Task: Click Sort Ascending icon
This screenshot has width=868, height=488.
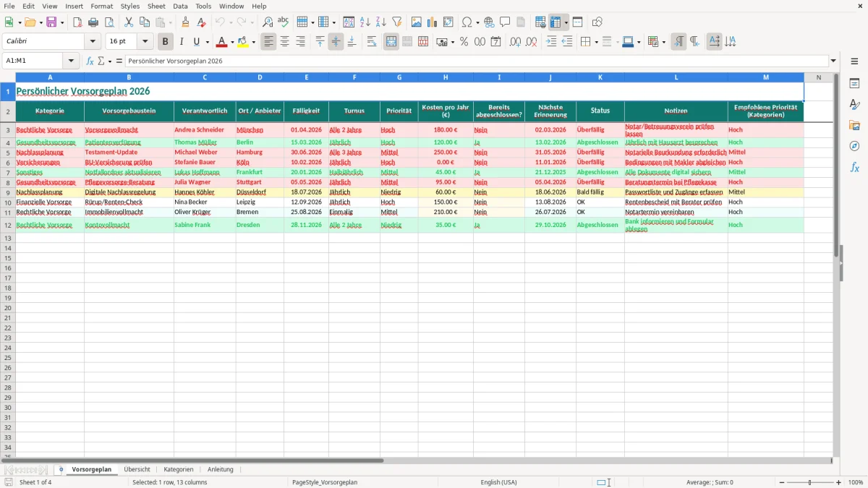Action: coord(365,22)
